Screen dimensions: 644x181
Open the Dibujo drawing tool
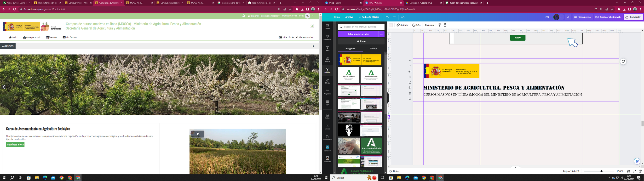click(327, 81)
